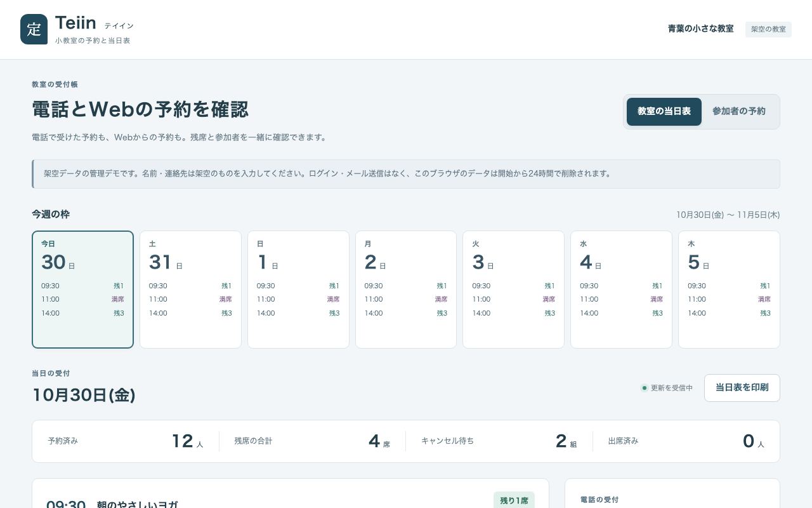
Task: Click the 今週の枠 section title
Action: pos(51,215)
